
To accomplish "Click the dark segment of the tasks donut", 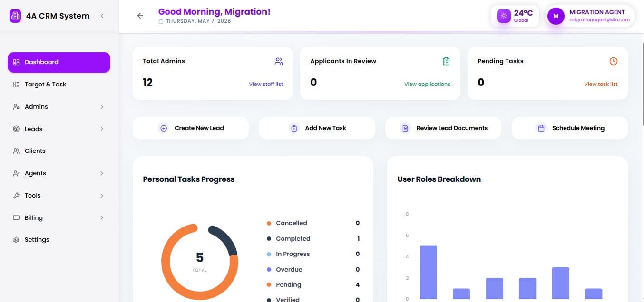I will (x=226, y=239).
